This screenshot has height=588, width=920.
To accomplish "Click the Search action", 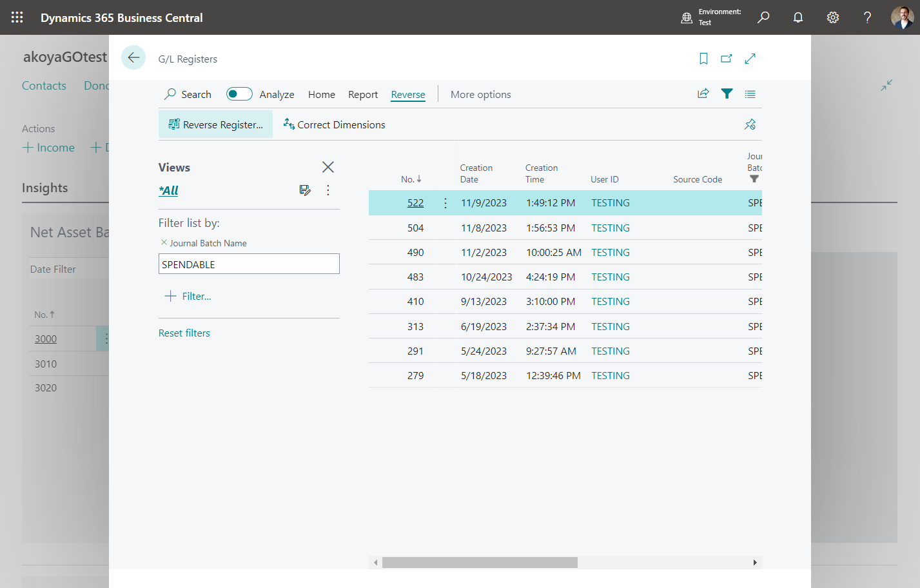I will click(x=188, y=94).
